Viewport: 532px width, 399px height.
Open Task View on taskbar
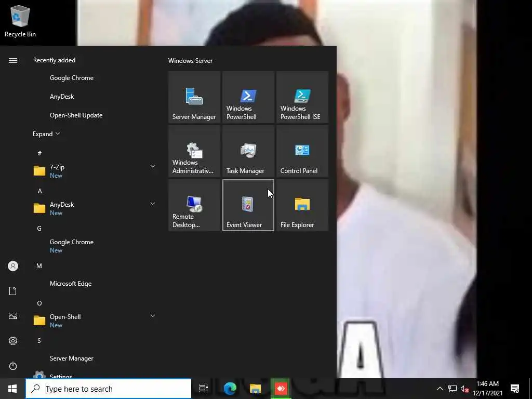tap(203, 389)
